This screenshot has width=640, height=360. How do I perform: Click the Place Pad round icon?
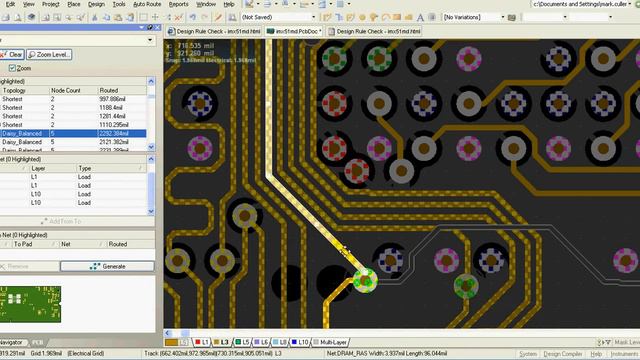click(x=362, y=17)
